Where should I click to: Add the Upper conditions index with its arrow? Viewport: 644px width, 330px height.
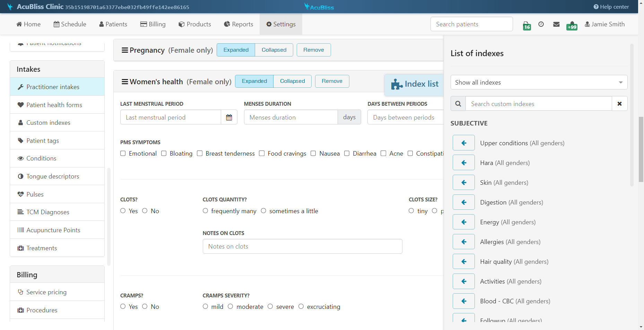pyautogui.click(x=464, y=143)
